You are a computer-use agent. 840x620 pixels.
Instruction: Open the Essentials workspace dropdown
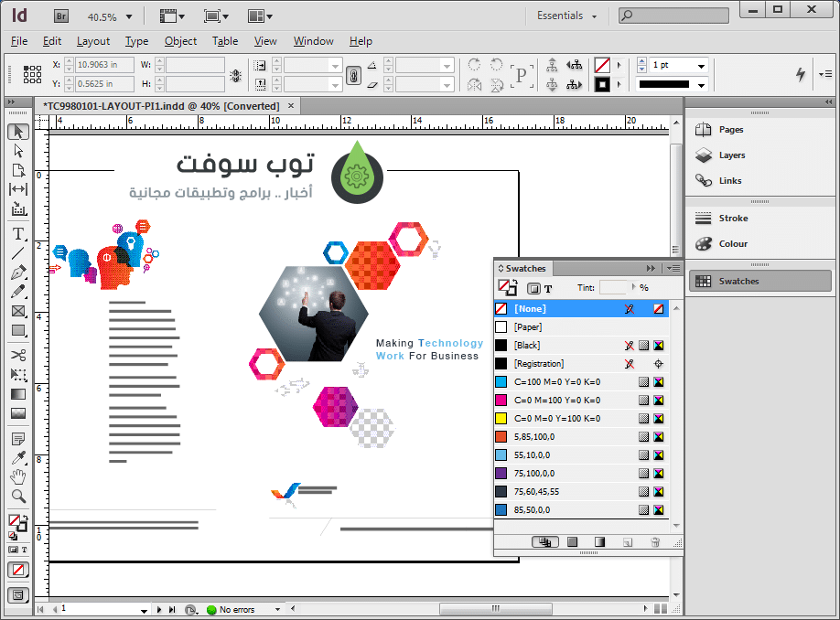click(566, 16)
